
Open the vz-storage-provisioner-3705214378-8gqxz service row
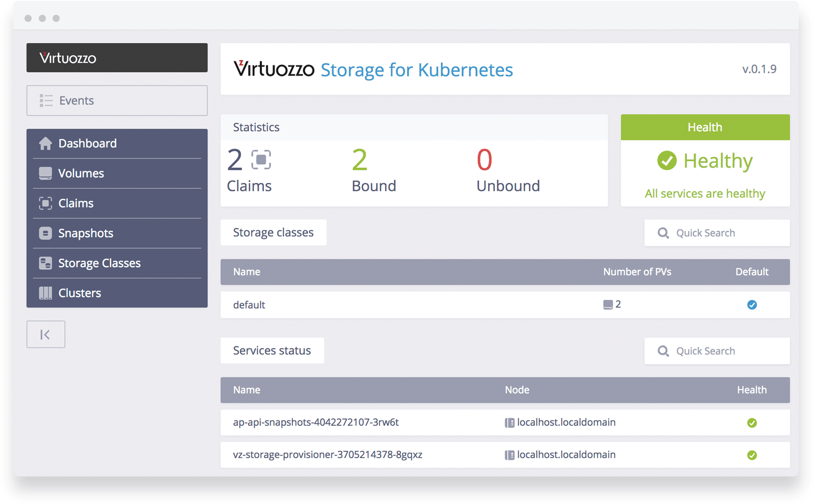(x=505, y=455)
